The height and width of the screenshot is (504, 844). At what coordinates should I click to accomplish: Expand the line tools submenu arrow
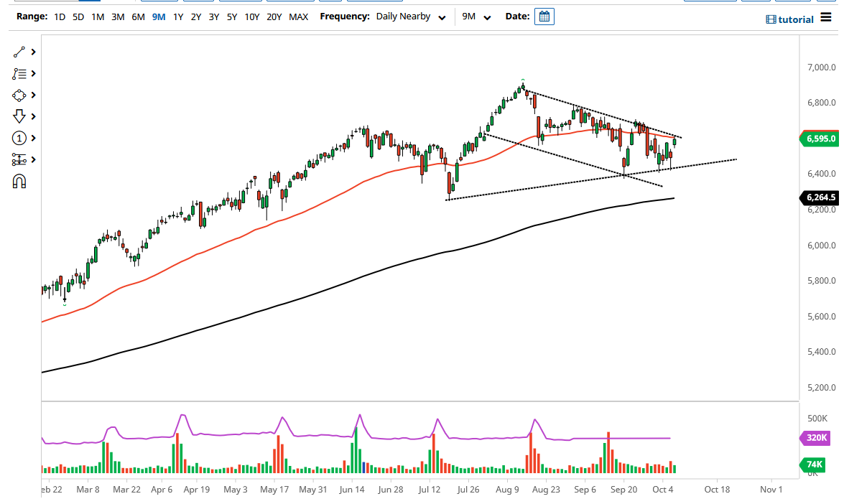(33, 52)
